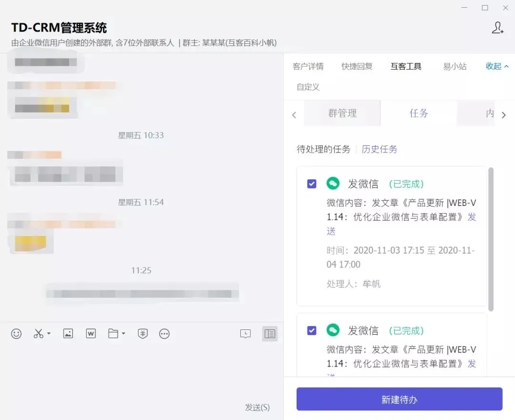515x420 pixels.
Task: Collapse the panel with 收起
Action: point(497,66)
